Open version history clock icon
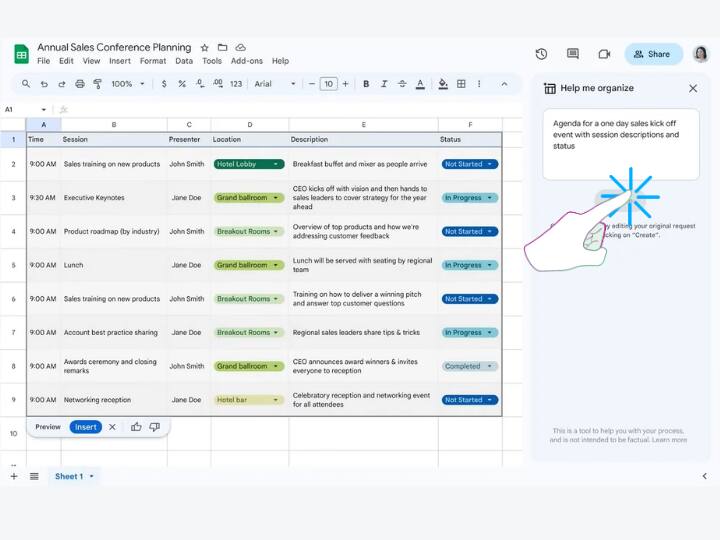Image resolution: width=720 pixels, height=540 pixels. (541, 54)
